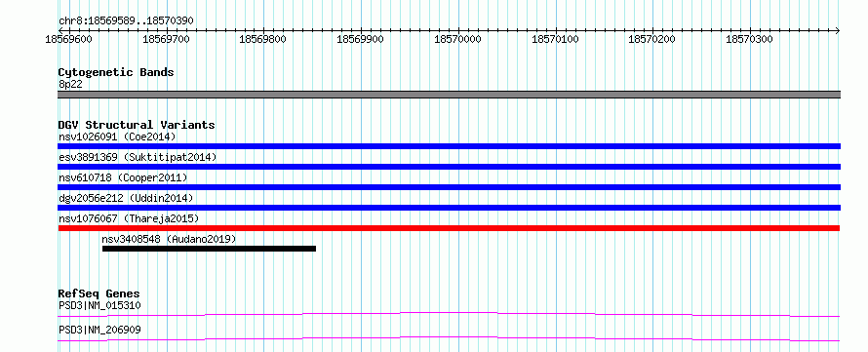Screen dimensions: 868x352
Task: Click ruler position 18569800
Action: click(263, 39)
